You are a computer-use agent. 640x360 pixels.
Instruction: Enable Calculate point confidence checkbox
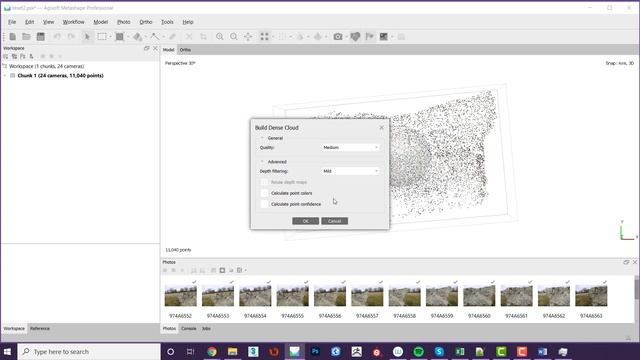pyautogui.click(x=264, y=204)
